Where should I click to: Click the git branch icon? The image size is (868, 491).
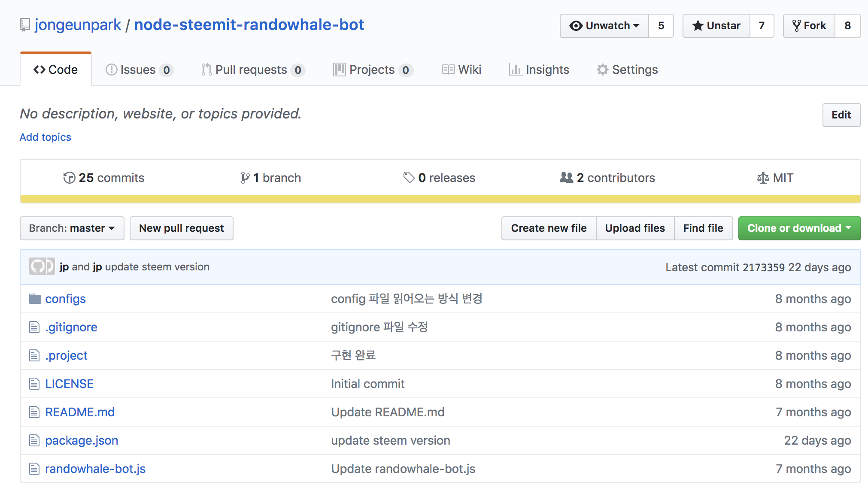[245, 178]
